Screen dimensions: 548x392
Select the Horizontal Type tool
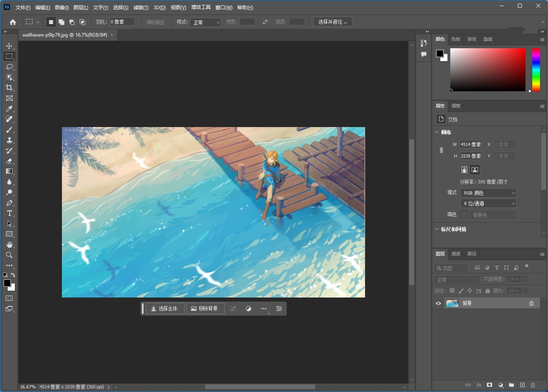coord(9,213)
